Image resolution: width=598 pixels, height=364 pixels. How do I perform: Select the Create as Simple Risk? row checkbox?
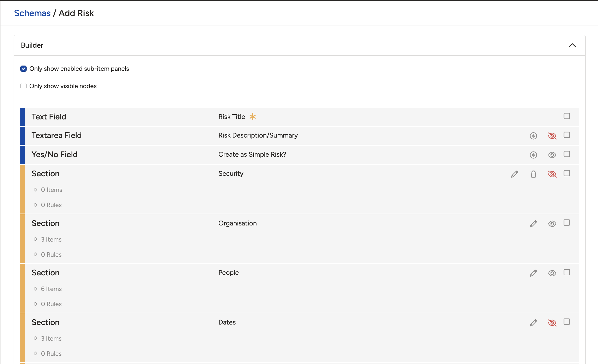[567, 154]
